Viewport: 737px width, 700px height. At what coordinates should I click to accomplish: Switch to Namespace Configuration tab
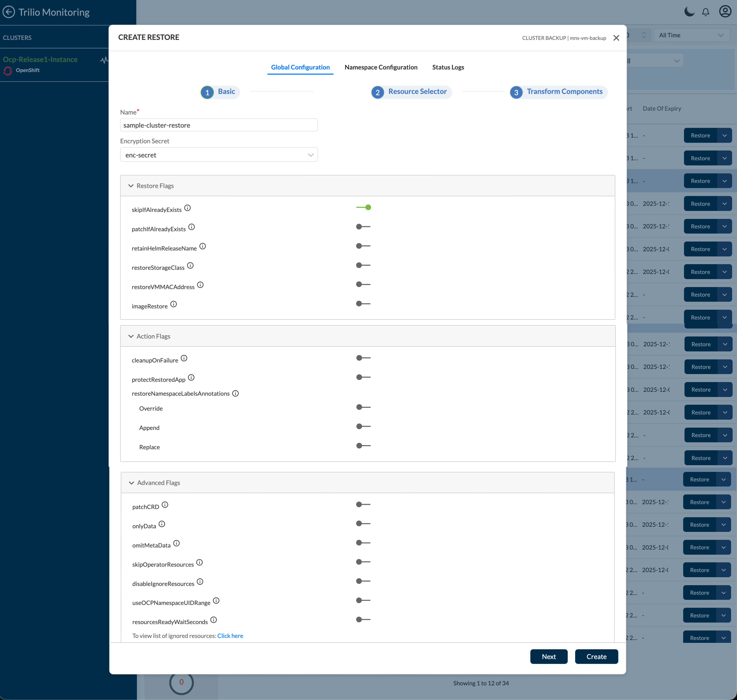pyautogui.click(x=381, y=67)
